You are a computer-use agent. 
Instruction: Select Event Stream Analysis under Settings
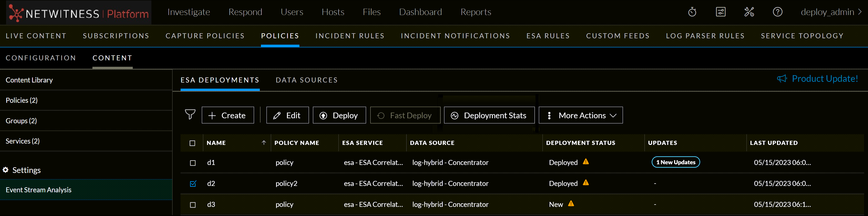coord(38,190)
